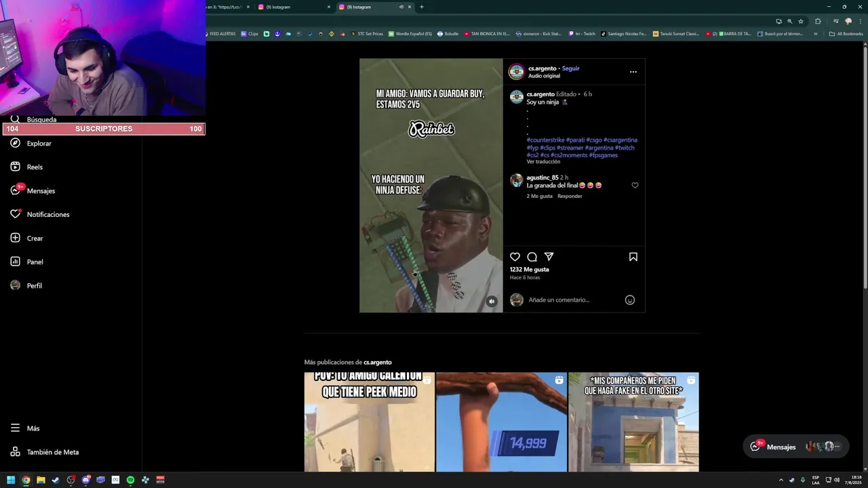Click cs.argento link in 'Más publicaciones'
This screenshot has height=488, width=868.
click(378, 362)
